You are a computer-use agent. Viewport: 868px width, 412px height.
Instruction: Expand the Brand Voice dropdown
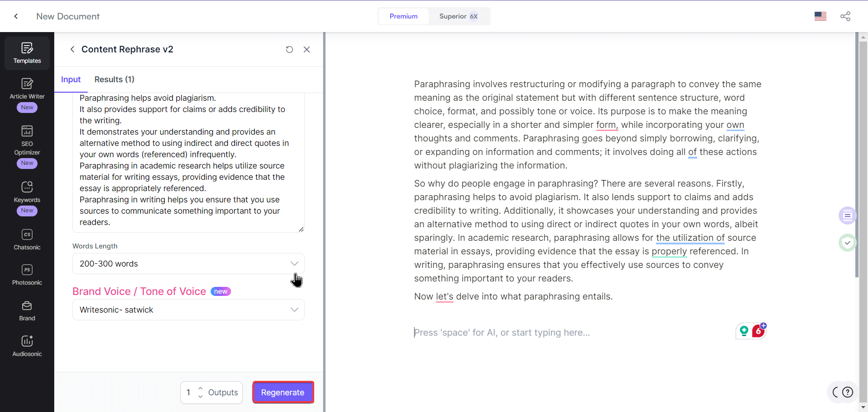[x=188, y=309]
